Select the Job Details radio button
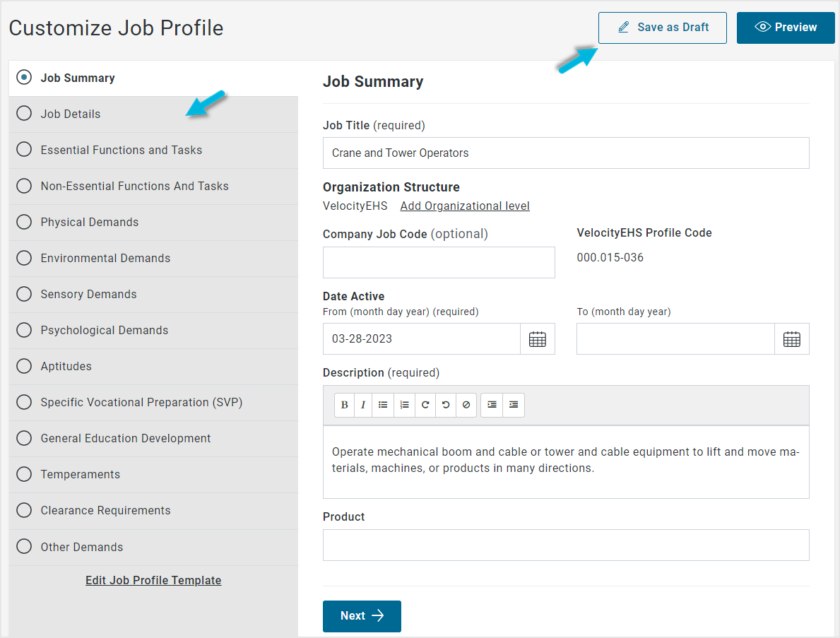 pos(24,114)
